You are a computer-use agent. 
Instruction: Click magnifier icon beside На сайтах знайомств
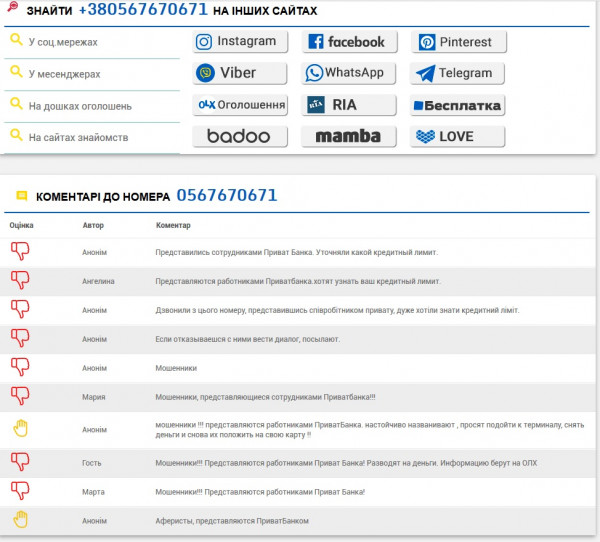[x=16, y=135]
